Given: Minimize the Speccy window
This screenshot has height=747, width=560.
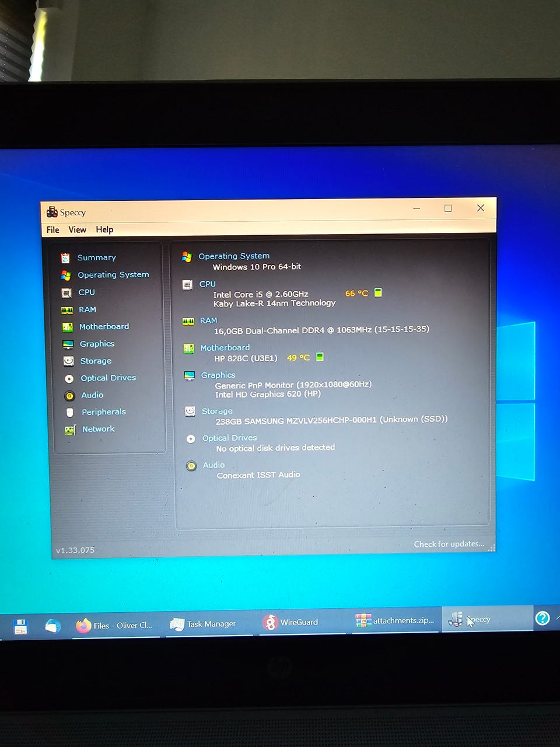Looking at the screenshot, I should 416,208.
